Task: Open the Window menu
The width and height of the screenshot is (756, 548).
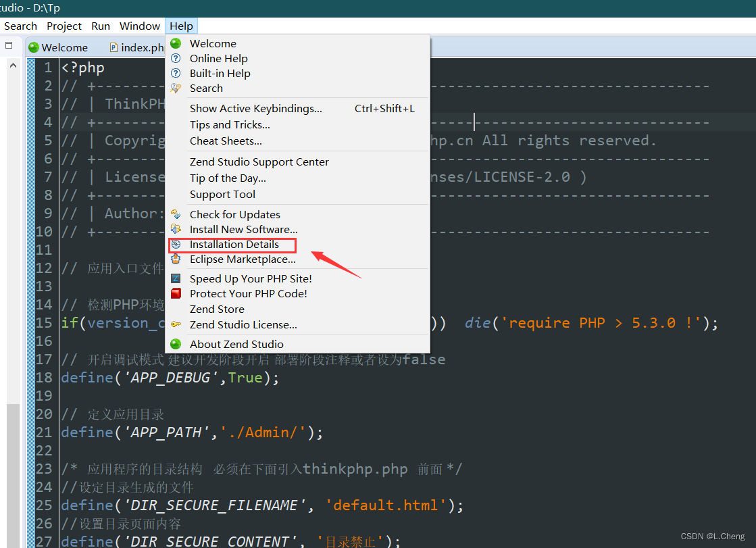Action: coord(139,26)
